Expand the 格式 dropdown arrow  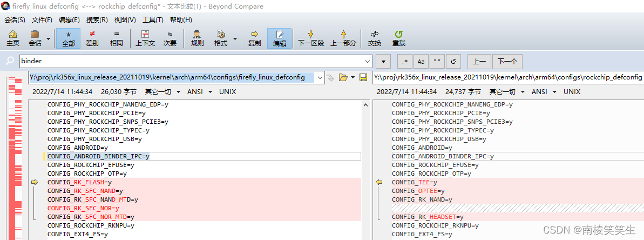[x=235, y=38]
